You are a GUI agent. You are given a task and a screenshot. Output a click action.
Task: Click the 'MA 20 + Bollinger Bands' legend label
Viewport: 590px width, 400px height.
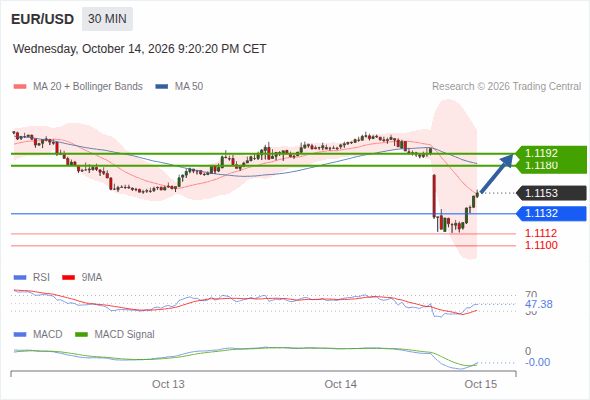click(88, 87)
